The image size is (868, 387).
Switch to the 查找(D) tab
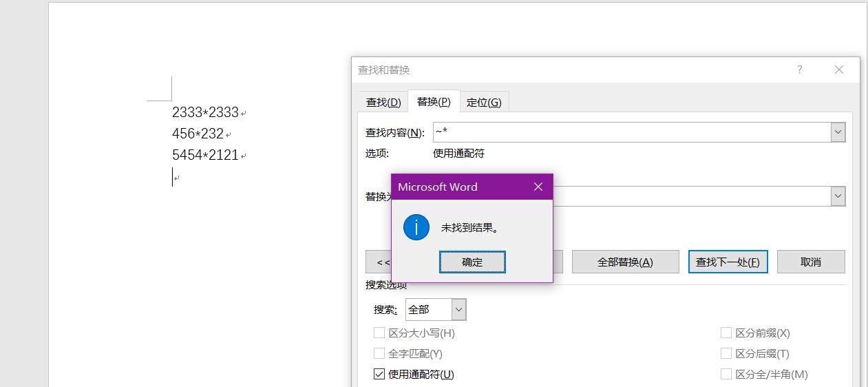(x=383, y=103)
